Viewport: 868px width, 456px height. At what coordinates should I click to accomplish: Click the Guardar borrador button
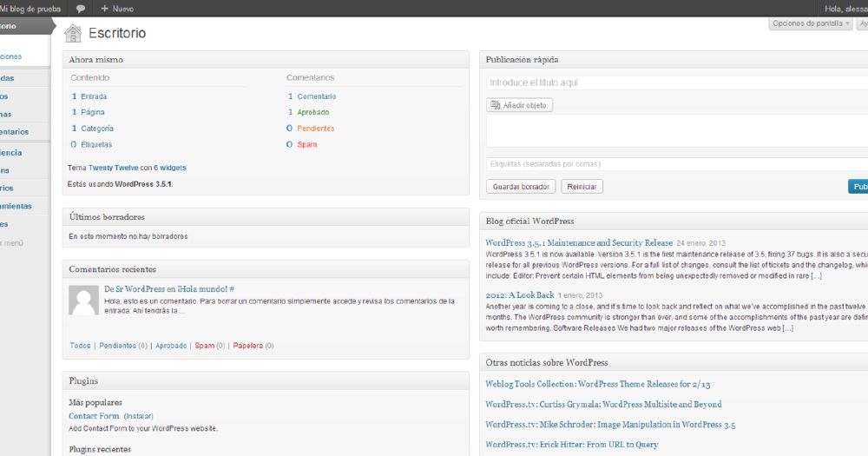point(520,187)
